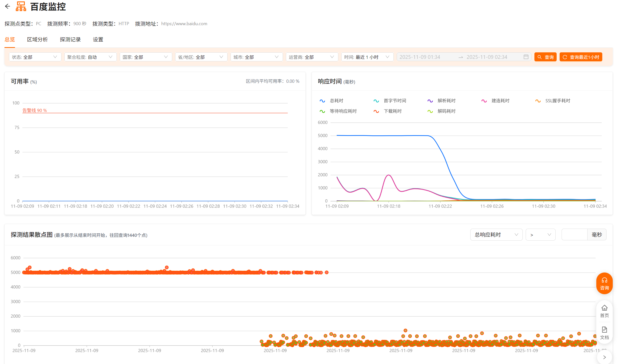Expand 总响应耗时 metric selector
Image resolution: width=619 pixels, height=364 pixels.
click(496, 235)
